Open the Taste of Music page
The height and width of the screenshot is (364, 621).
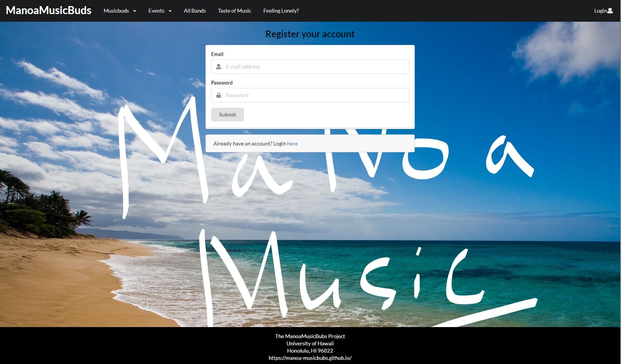click(x=234, y=11)
